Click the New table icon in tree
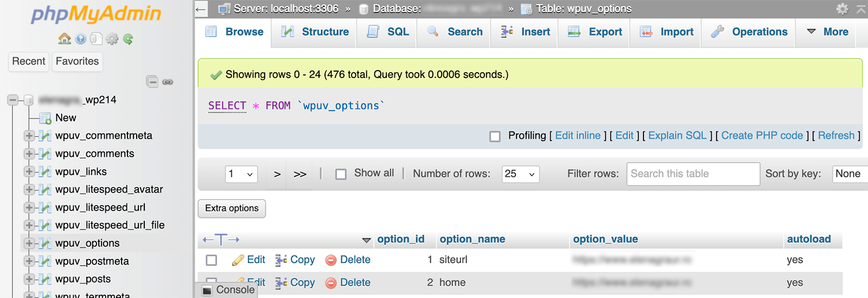The width and height of the screenshot is (868, 298). point(46,118)
